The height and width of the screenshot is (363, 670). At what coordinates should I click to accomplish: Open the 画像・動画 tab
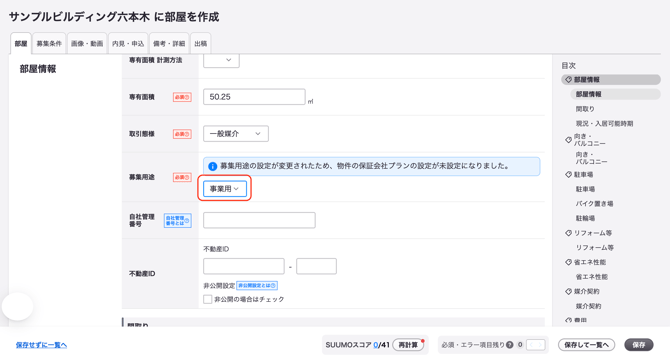tap(87, 44)
